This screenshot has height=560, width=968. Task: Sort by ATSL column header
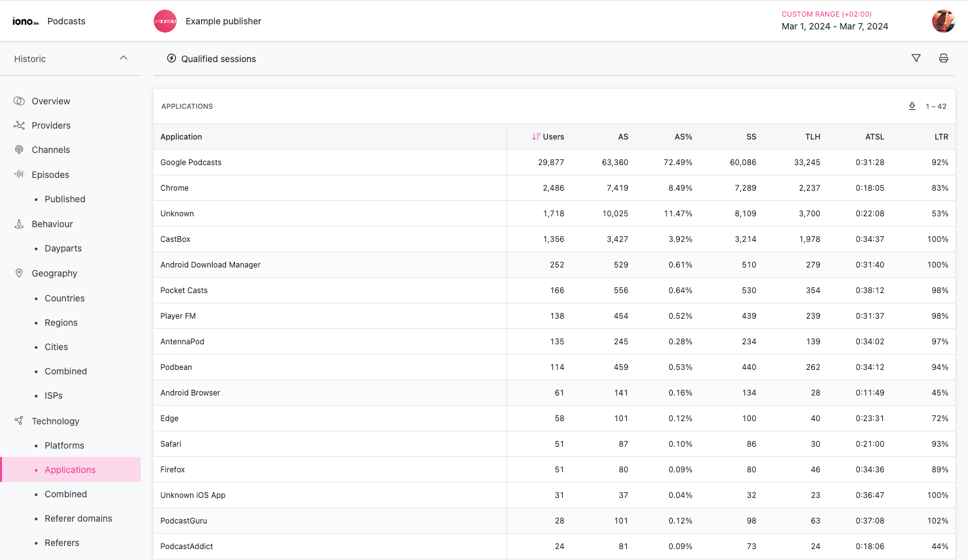click(874, 137)
